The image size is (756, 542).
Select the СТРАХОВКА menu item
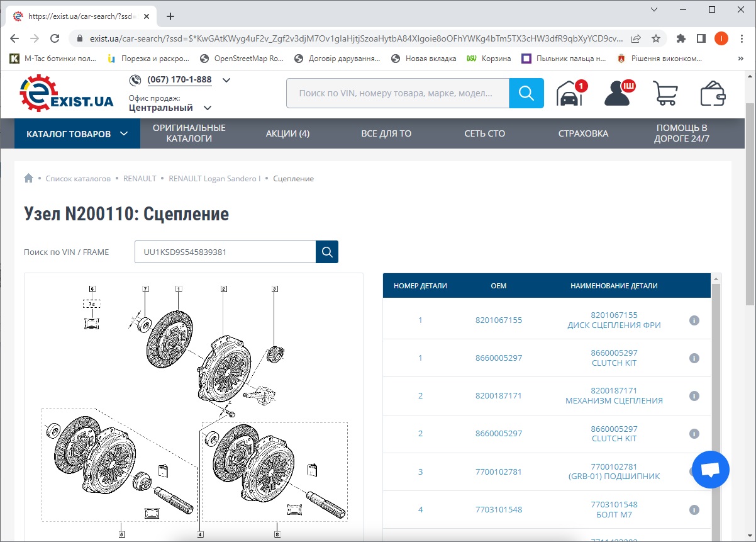click(x=583, y=133)
